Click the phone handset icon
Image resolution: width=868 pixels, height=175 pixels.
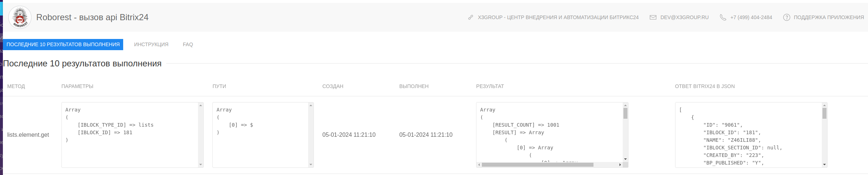(723, 17)
